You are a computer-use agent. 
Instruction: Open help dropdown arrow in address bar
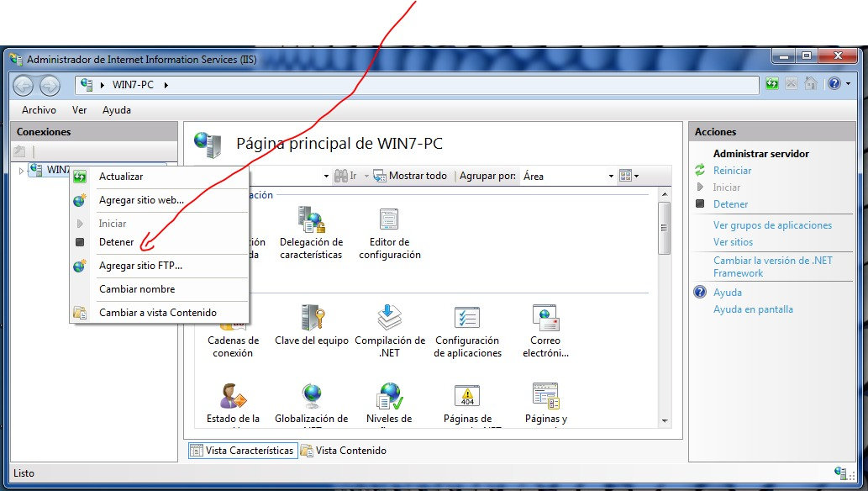pyautogui.click(x=848, y=84)
